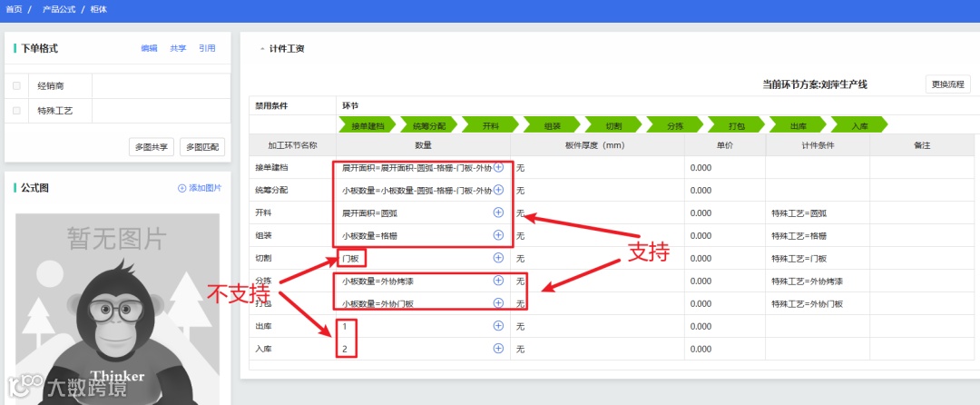This screenshot has width=980, height=405.
Task: Click the 禁用条件 header cell
Action: 292,105
